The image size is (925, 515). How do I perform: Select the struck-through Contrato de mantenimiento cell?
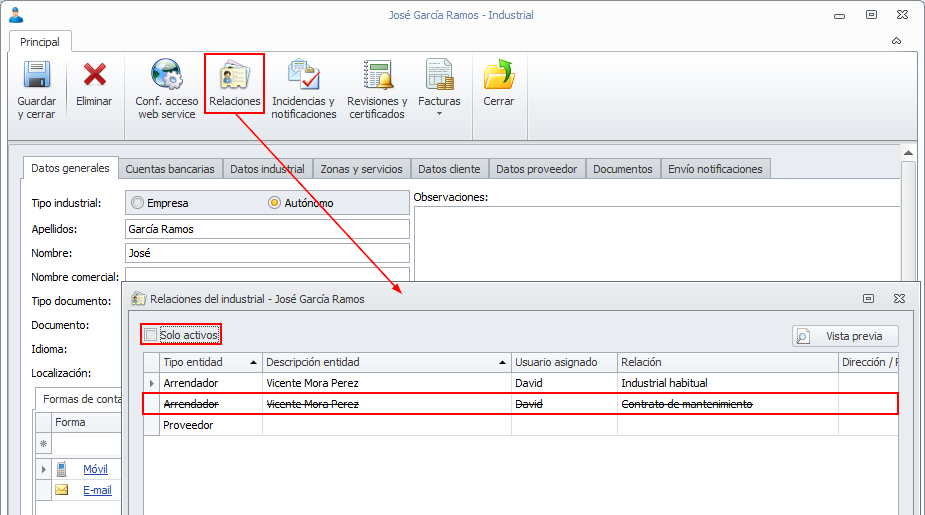point(727,404)
